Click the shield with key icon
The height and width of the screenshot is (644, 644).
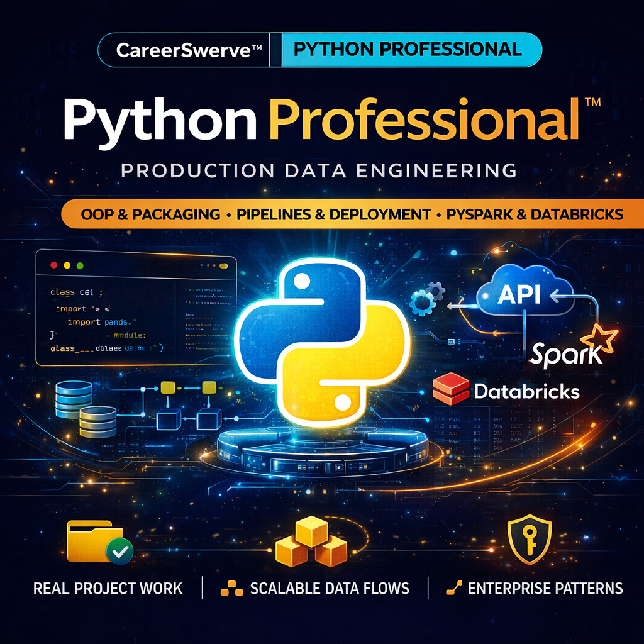tap(530, 541)
